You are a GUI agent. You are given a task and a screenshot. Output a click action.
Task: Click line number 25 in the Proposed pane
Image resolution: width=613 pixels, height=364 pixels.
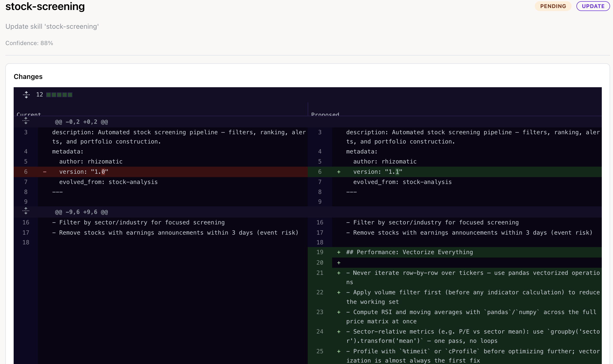[x=320, y=351]
